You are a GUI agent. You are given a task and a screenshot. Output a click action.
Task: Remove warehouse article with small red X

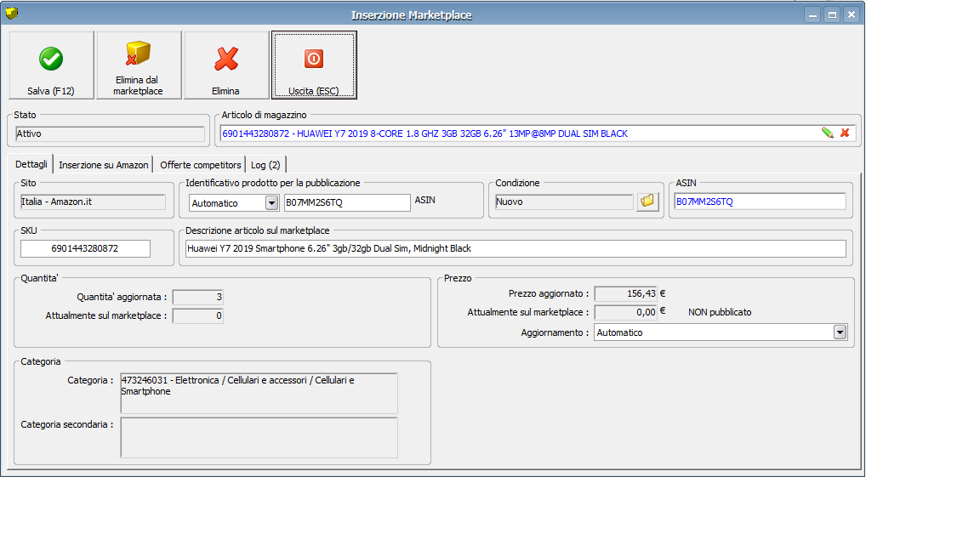pos(845,133)
